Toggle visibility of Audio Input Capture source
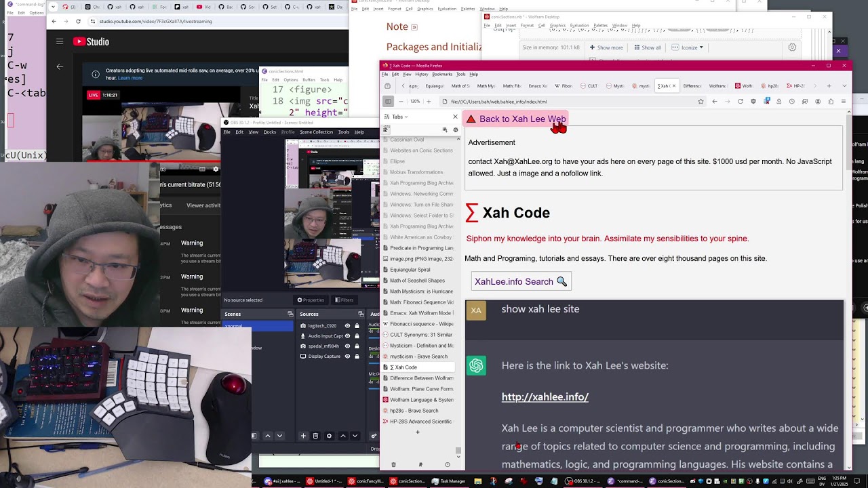Screen dimensions: 868x488 click(347, 336)
